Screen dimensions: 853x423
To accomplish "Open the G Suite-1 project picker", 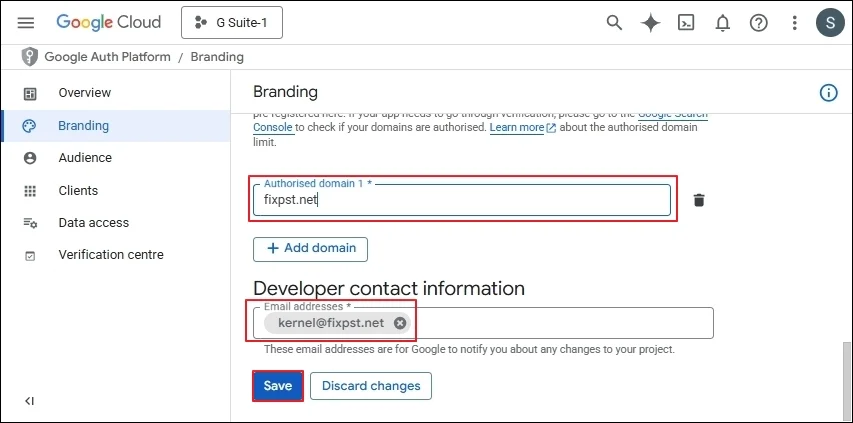I will (232, 23).
